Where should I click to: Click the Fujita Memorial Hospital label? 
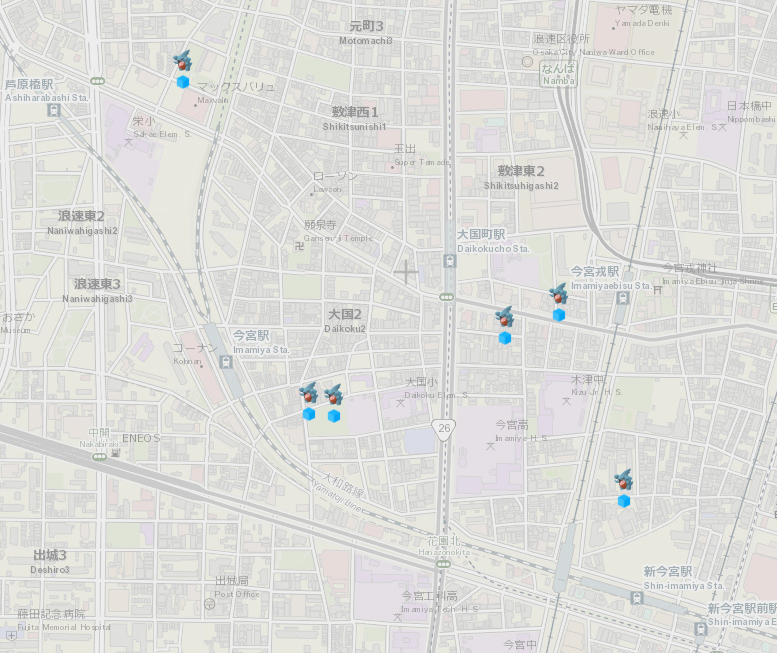pyautogui.click(x=63, y=620)
